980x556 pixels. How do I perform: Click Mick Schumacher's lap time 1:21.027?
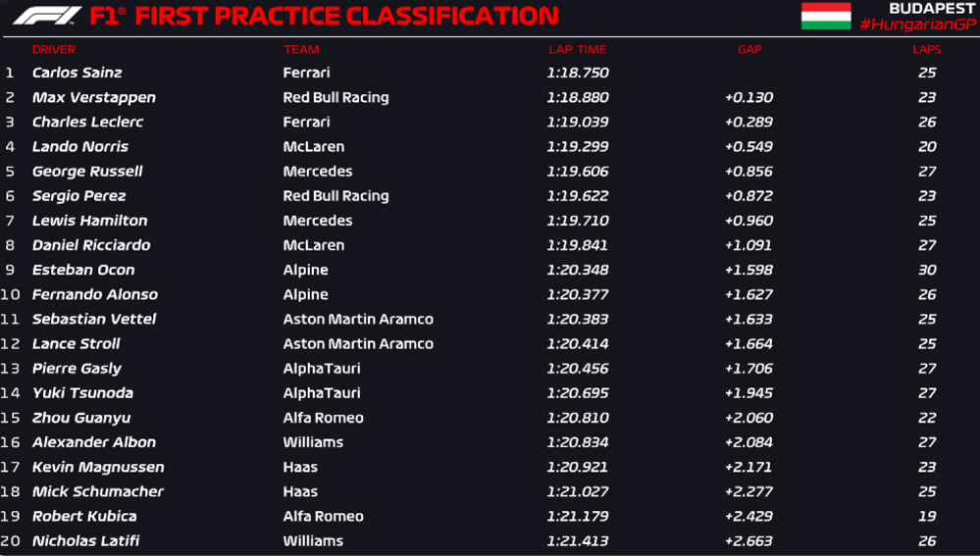coord(578,491)
